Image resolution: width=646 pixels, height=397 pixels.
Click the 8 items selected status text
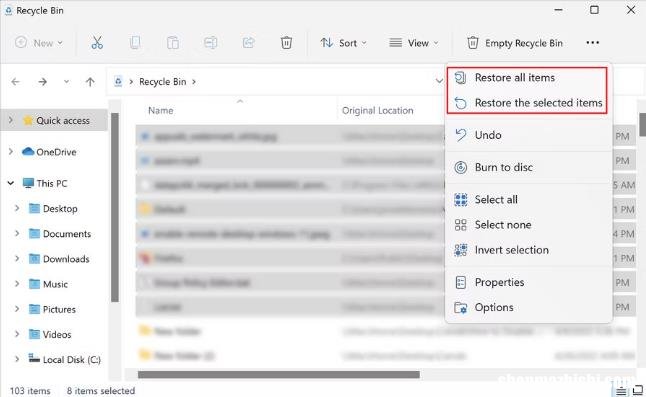tap(101, 390)
